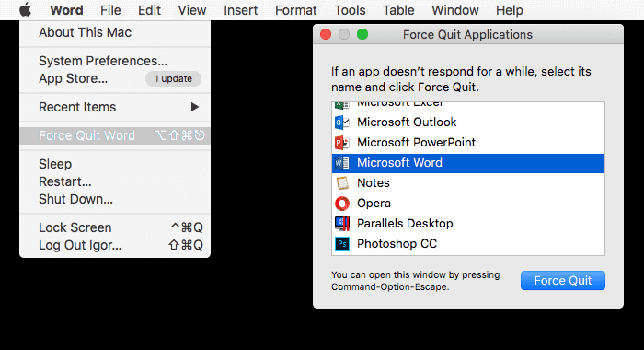The width and height of the screenshot is (644, 350).
Task: Open System Preferences from Apple menu
Action: point(115,61)
